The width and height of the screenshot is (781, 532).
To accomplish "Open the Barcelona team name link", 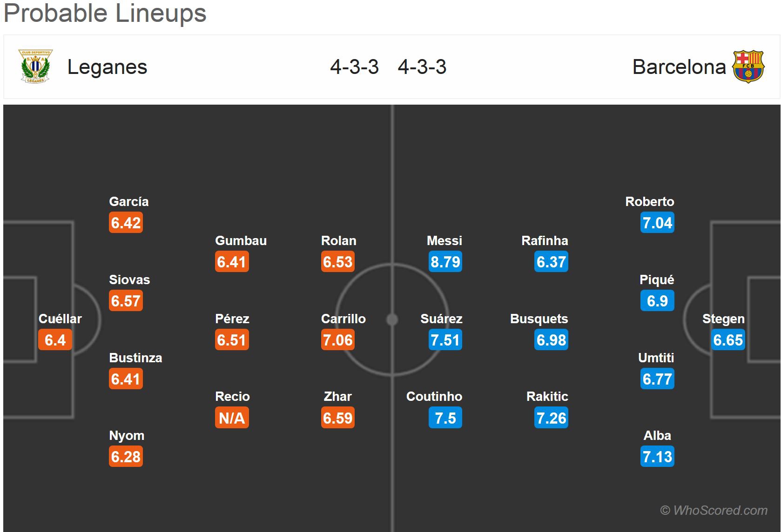I will click(x=679, y=67).
